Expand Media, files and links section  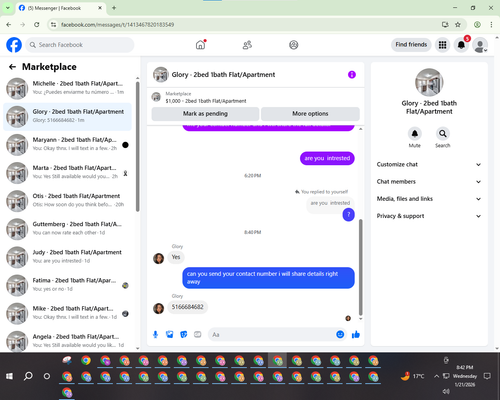point(429,199)
